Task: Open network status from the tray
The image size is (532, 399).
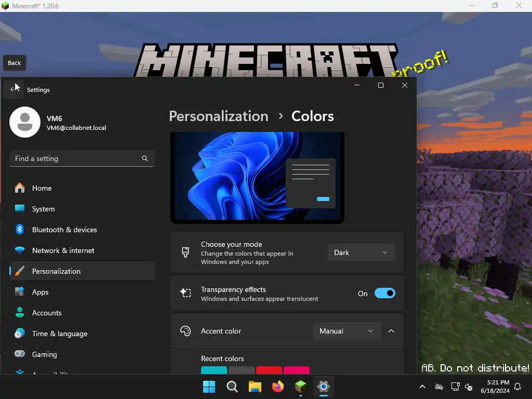Action: [455, 387]
